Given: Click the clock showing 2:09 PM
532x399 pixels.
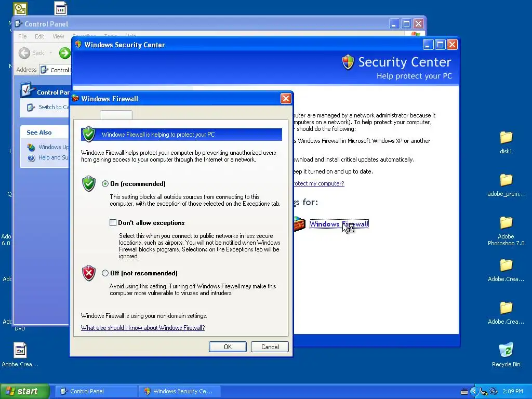Looking at the screenshot, I should [513, 392].
